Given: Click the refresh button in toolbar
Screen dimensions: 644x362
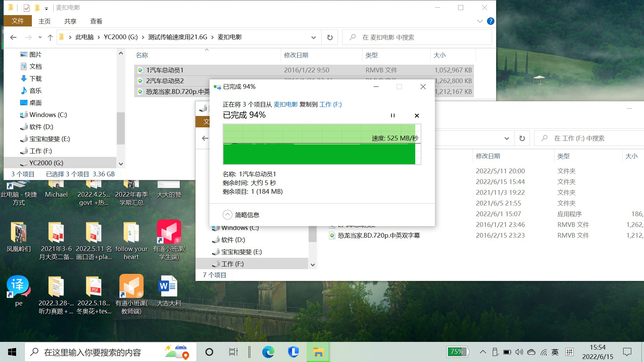Looking at the screenshot, I should (x=330, y=37).
